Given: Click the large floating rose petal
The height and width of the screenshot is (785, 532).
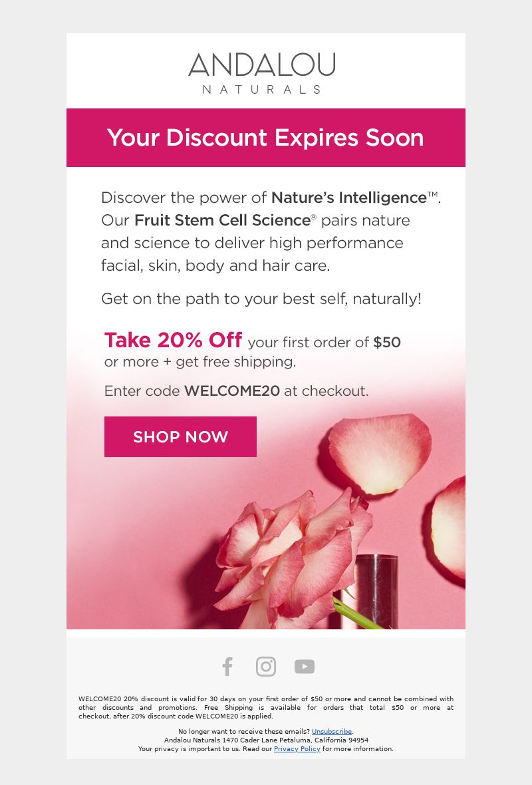Looking at the screenshot, I should point(379,453).
